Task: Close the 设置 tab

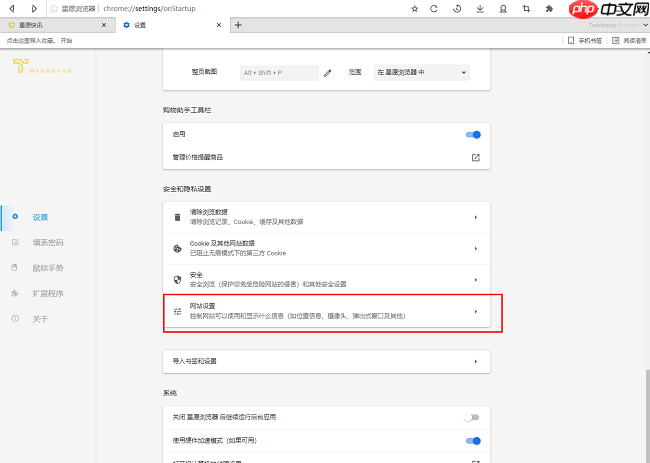Action: 219,25
